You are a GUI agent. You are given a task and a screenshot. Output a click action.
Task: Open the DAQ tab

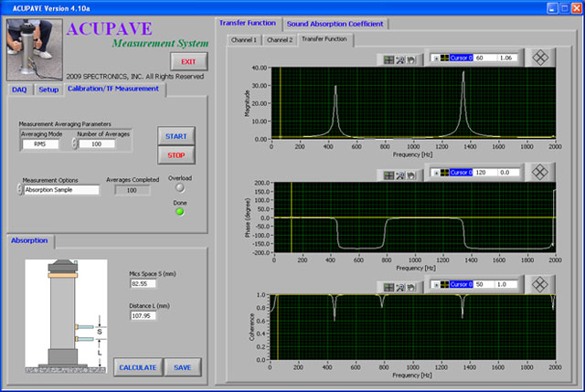click(x=19, y=90)
